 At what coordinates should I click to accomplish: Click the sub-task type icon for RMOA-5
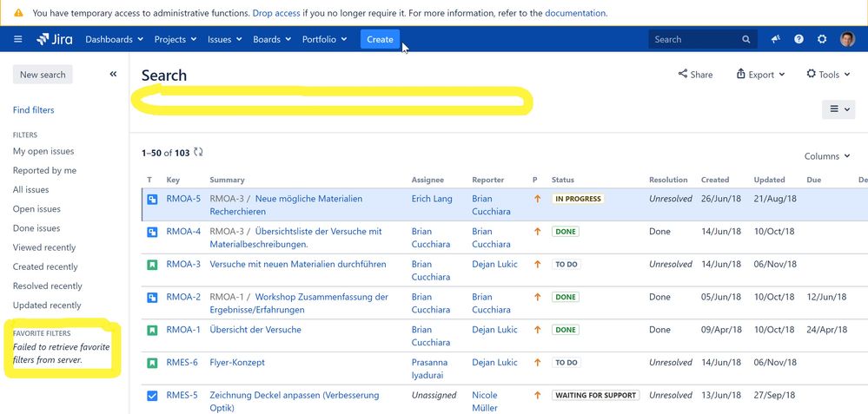tap(152, 199)
